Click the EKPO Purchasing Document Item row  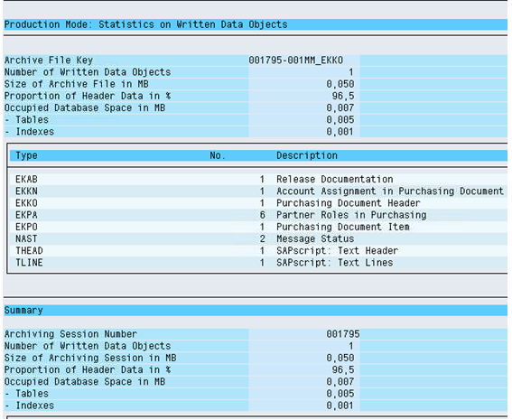pos(258,227)
